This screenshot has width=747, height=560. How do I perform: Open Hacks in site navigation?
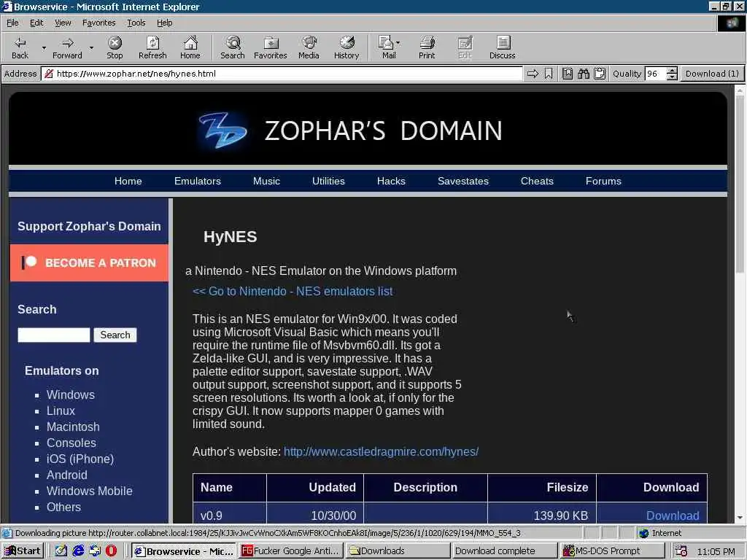391,181
